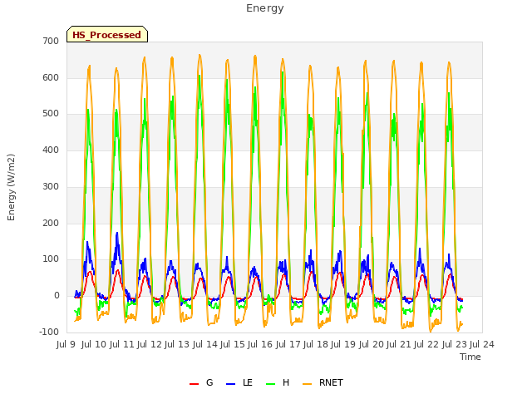Image resolution: width=532 pixels, height=399 pixels.
Task: Click the 600 y-axis tick label
Action: click(51, 77)
